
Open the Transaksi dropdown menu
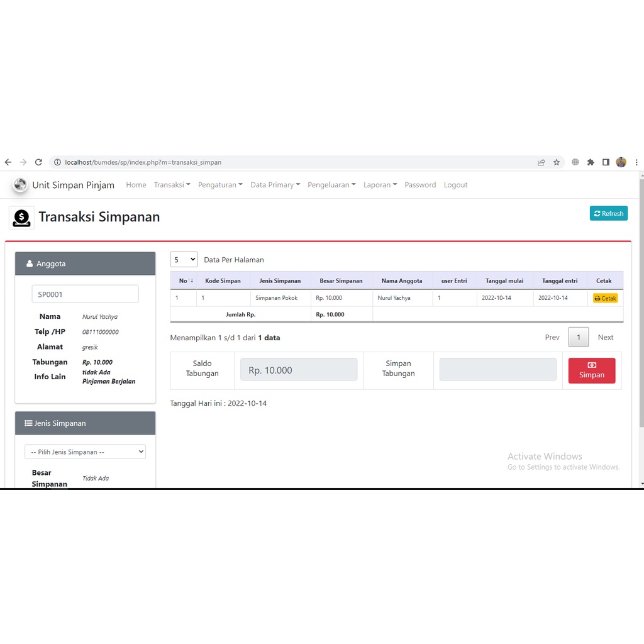pyautogui.click(x=171, y=184)
